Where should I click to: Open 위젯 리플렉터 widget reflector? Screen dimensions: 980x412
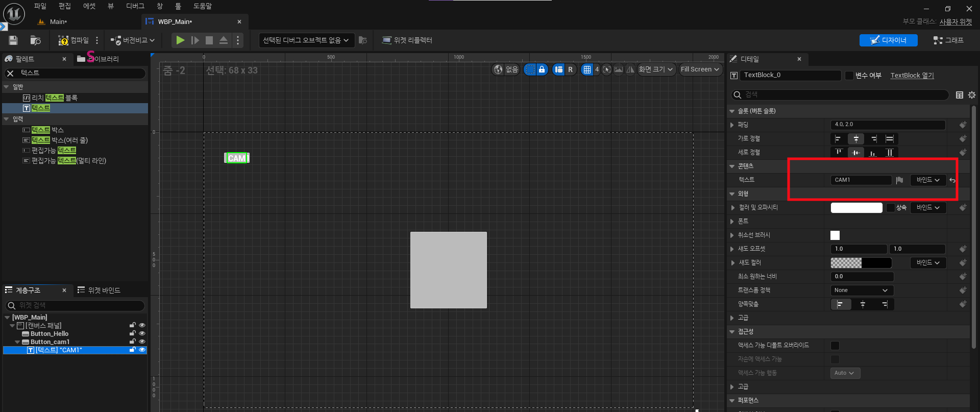(407, 40)
